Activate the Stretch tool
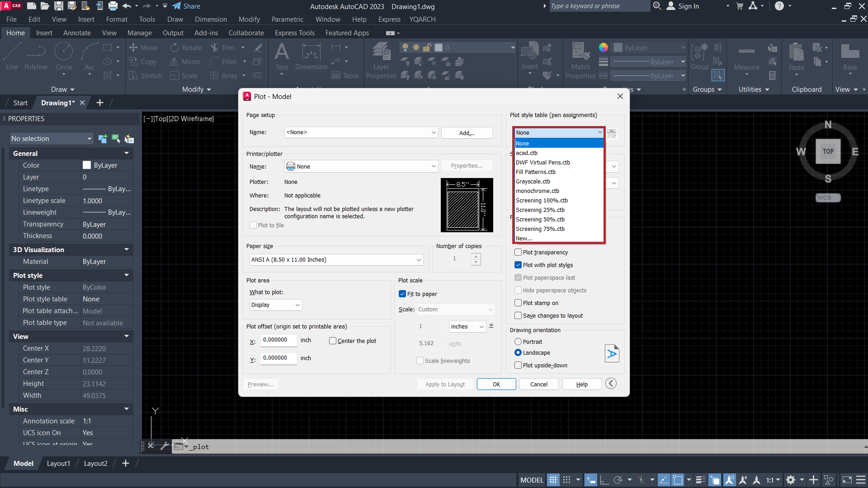This screenshot has width=868, height=488. click(x=145, y=76)
